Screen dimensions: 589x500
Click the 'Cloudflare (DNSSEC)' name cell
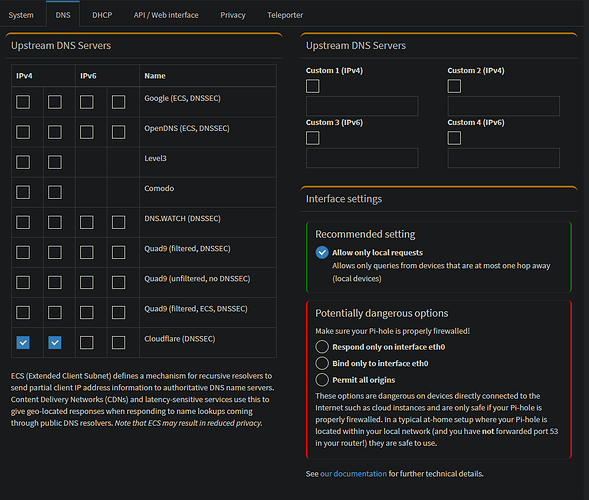[208, 342]
